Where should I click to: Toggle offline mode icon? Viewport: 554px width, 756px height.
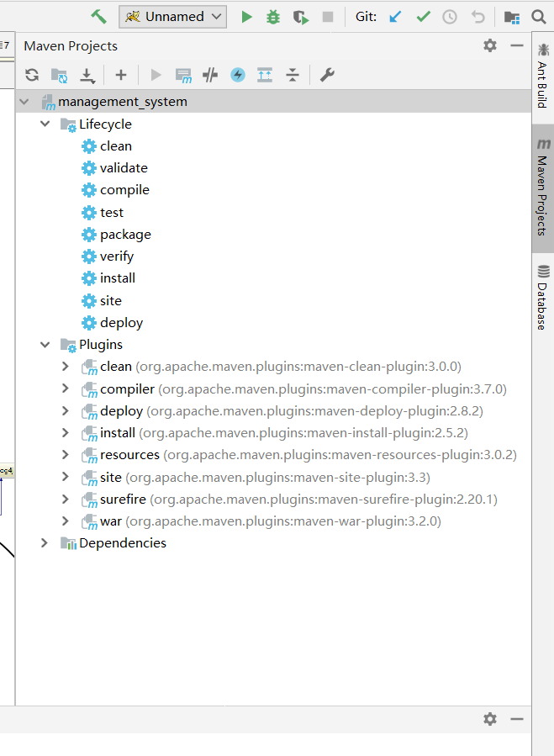[x=210, y=75]
